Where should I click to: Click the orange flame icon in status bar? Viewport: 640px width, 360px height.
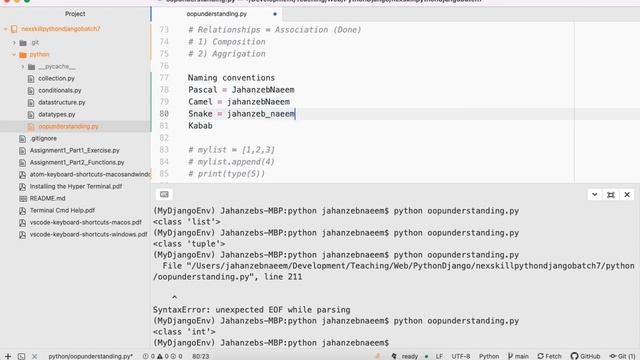[x=378, y=356]
